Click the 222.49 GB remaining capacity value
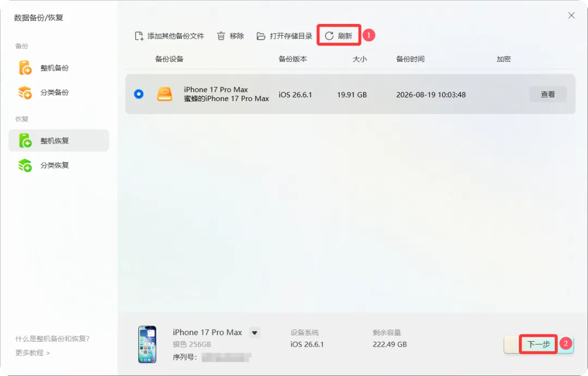This screenshot has width=588, height=376. click(390, 344)
